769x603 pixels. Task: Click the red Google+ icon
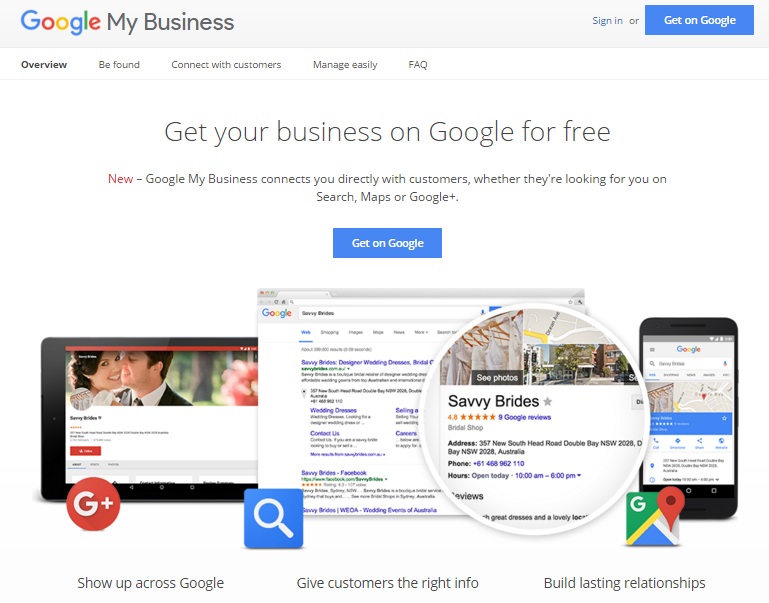pos(93,503)
